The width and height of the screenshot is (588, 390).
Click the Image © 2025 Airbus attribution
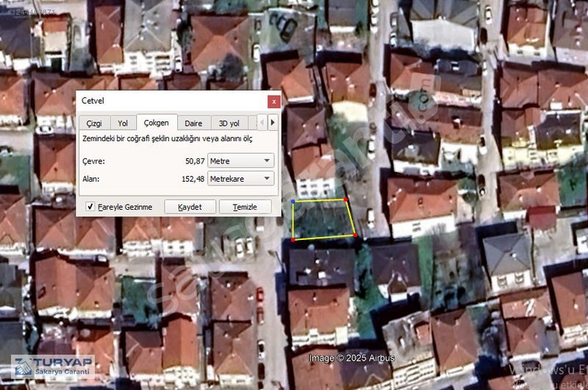pyautogui.click(x=351, y=358)
